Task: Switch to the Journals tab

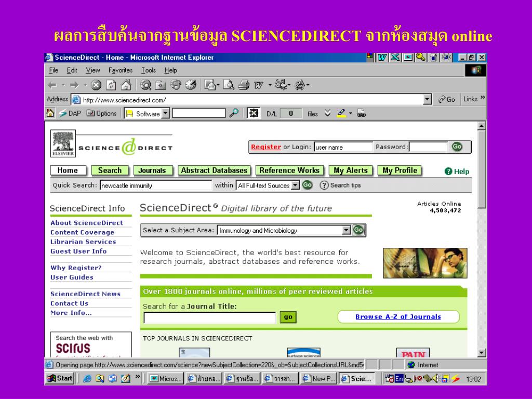Action: tap(152, 170)
